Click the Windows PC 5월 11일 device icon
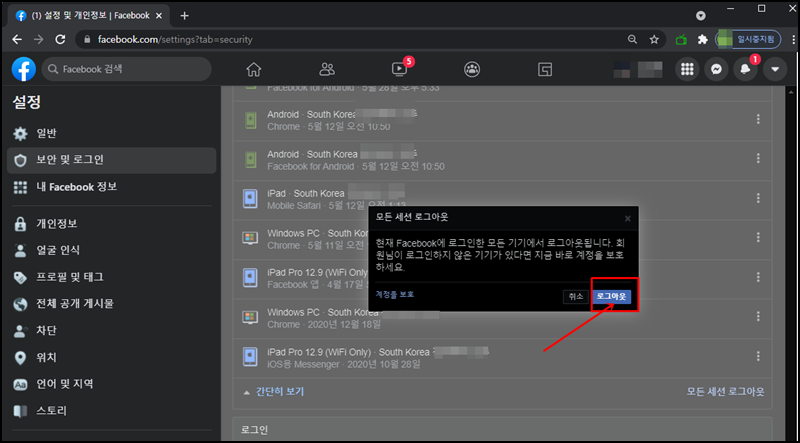This screenshot has width=800, height=443. click(251, 238)
